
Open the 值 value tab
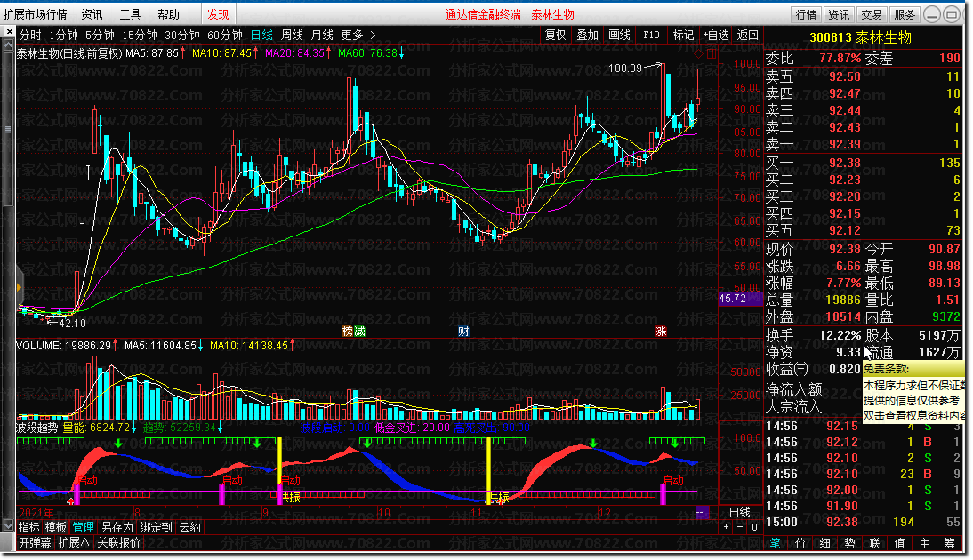(899, 543)
